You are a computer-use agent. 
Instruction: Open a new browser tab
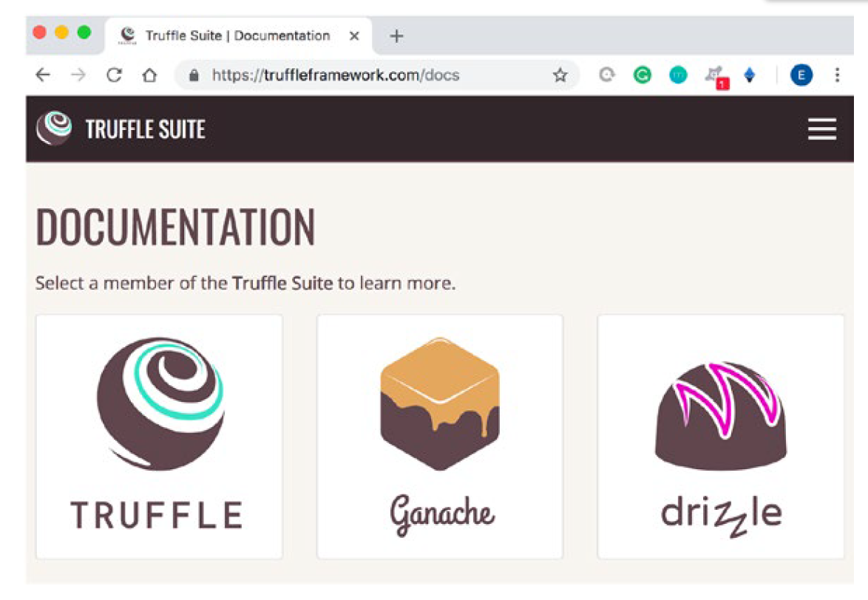pos(396,35)
